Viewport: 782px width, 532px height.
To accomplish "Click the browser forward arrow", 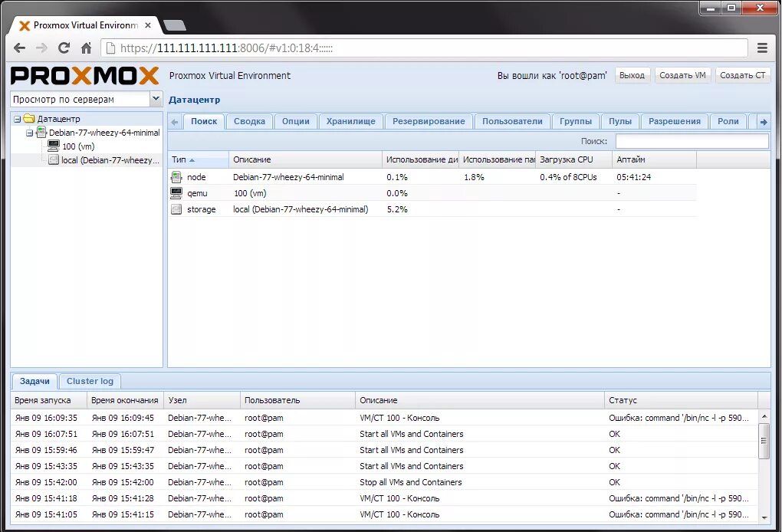I will point(42,48).
